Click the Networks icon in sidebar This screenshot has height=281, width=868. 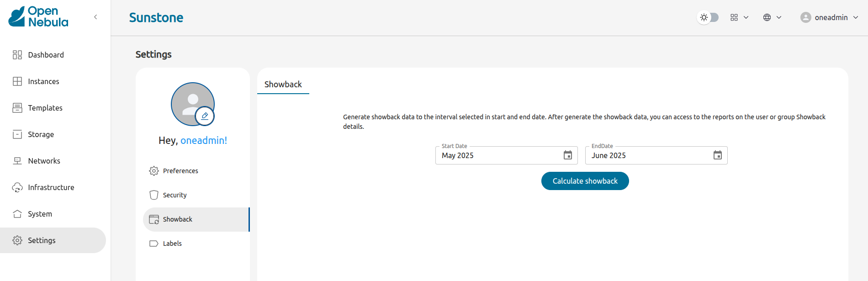click(x=17, y=161)
